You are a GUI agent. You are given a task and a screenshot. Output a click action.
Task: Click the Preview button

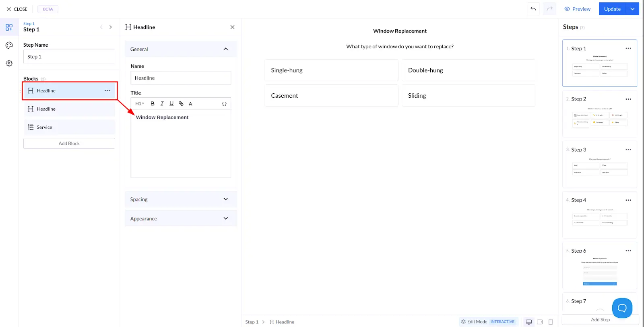[x=577, y=9]
